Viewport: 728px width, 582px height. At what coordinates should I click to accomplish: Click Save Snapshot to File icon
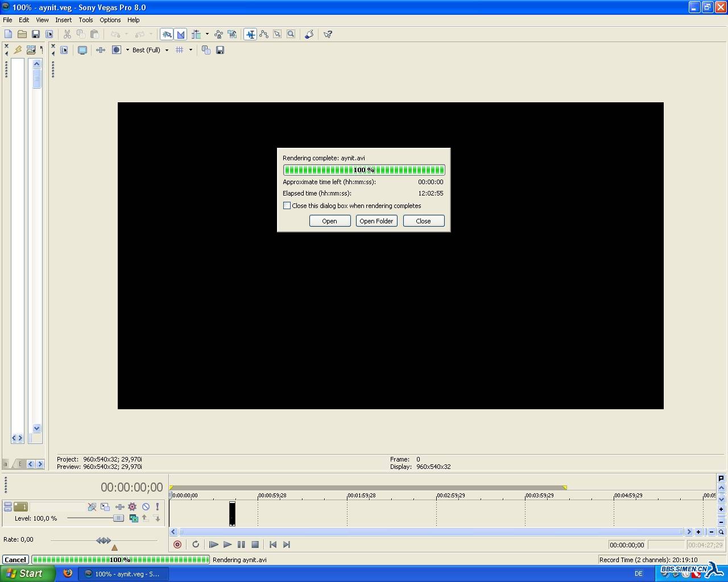coord(220,50)
